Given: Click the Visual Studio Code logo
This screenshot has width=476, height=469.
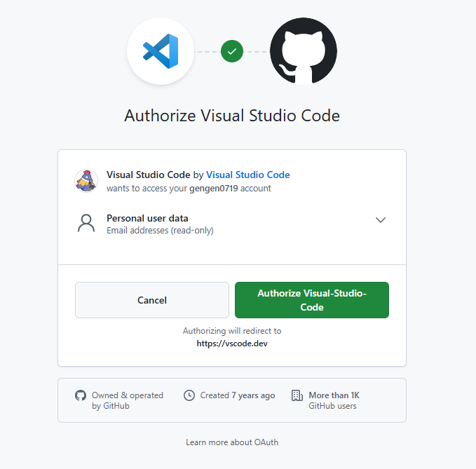Looking at the screenshot, I should coord(161,51).
